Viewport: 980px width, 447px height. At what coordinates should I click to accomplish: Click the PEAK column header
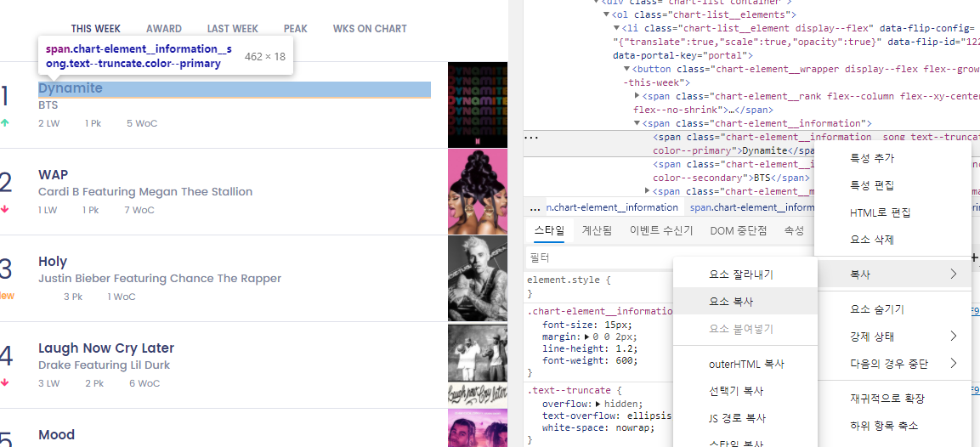[296, 29]
